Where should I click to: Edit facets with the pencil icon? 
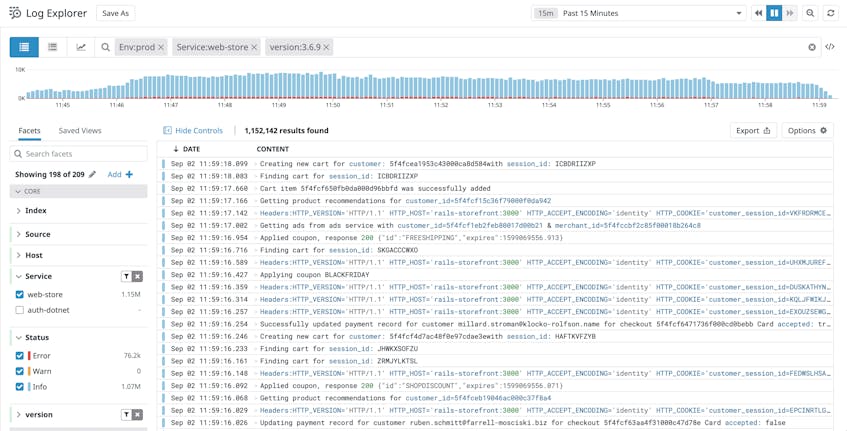[x=93, y=174]
